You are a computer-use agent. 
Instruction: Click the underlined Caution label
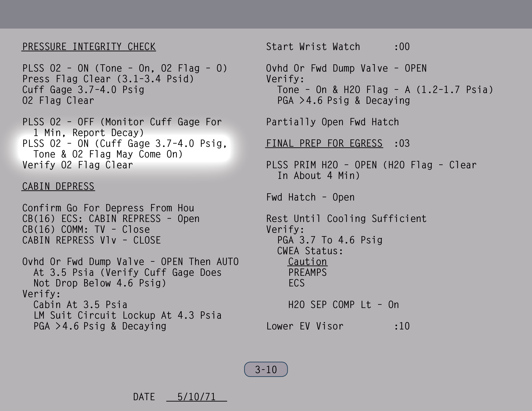(307, 262)
